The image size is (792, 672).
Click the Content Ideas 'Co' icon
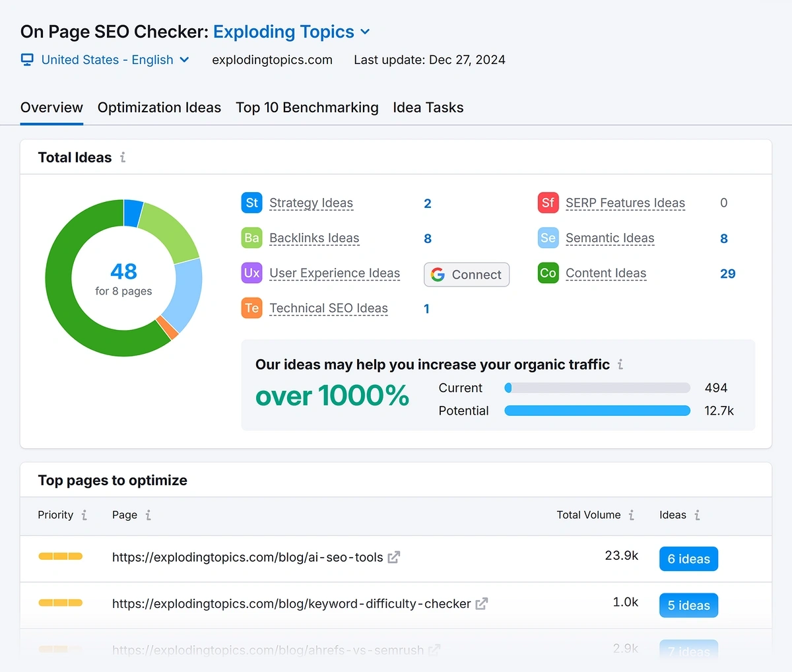[548, 273]
